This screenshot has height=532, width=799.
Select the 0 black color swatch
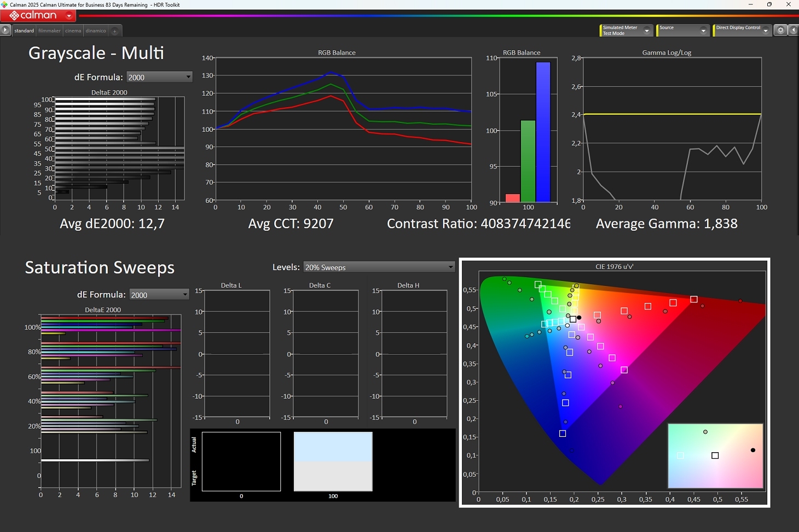(241, 462)
